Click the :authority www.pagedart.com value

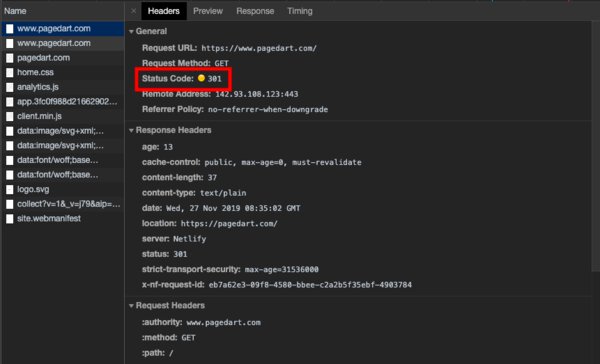(x=223, y=323)
